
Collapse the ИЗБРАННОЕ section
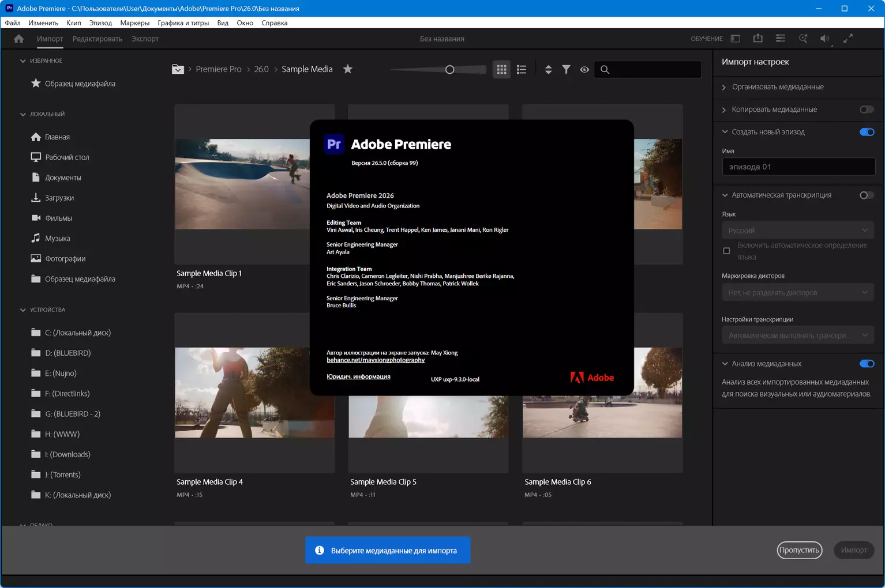pos(23,61)
